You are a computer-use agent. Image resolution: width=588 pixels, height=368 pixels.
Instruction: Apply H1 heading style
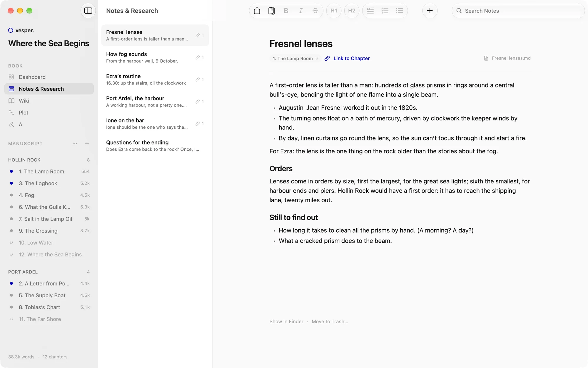334,11
